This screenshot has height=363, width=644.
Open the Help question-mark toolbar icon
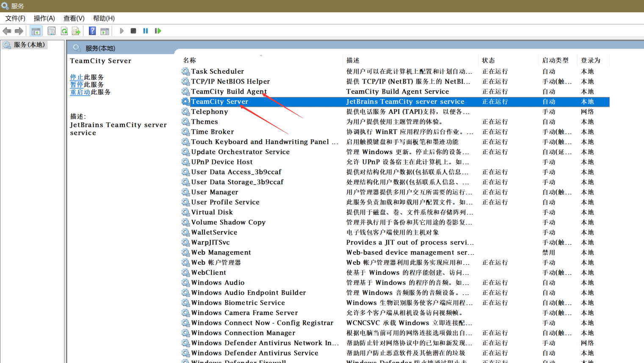click(x=92, y=31)
